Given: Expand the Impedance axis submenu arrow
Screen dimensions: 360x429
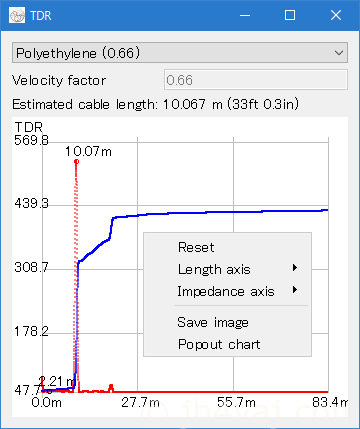Looking at the screenshot, I should [x=295, y=290].
